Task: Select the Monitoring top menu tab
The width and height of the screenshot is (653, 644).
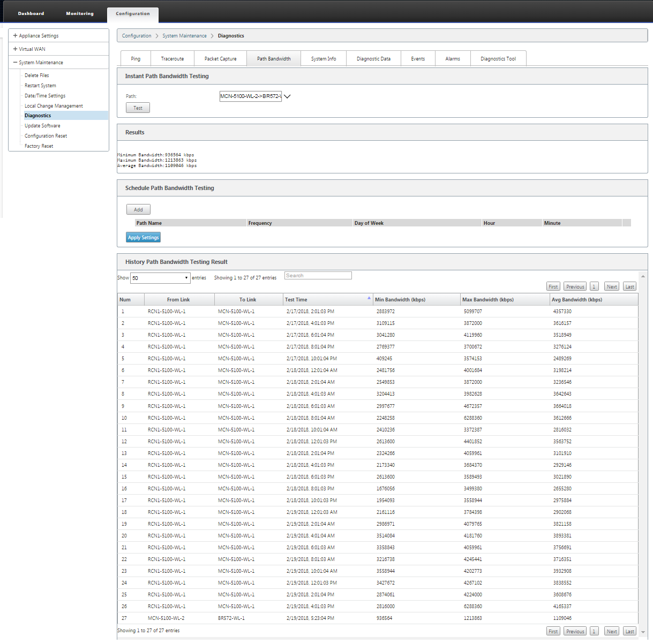Action: pos(80,13)
